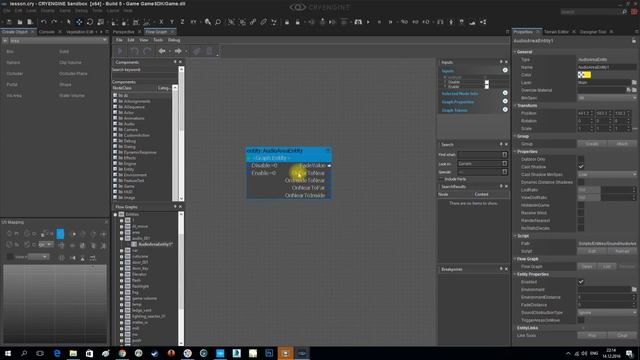Open Flow Graph Debug menu
Image resolution: width=640 pixels, height=360 pixels.
(174, 40)
